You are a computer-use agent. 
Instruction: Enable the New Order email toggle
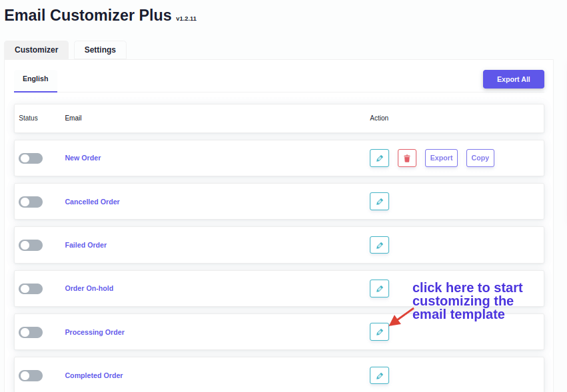[31, 158]
